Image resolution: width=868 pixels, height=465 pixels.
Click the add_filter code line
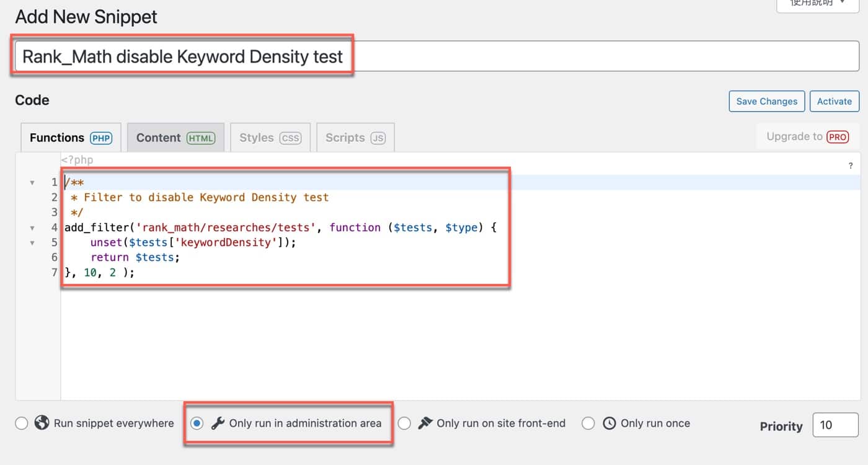[281, 228]
